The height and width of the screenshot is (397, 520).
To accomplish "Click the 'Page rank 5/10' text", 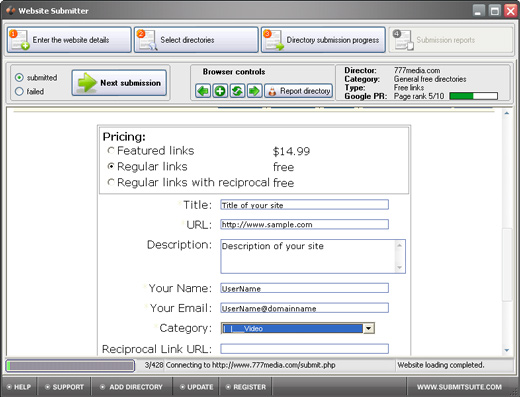I will [x=419, y=96].
